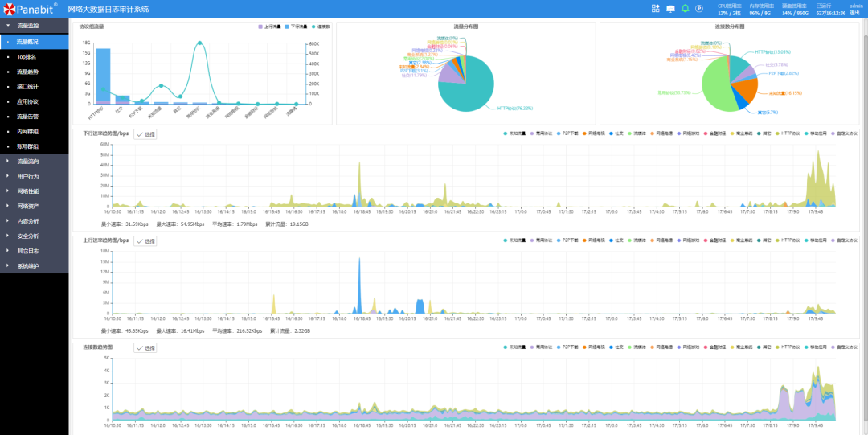Select 流量告警 in the sidebar
Screen dimensions: 868x435
point(27,117)
